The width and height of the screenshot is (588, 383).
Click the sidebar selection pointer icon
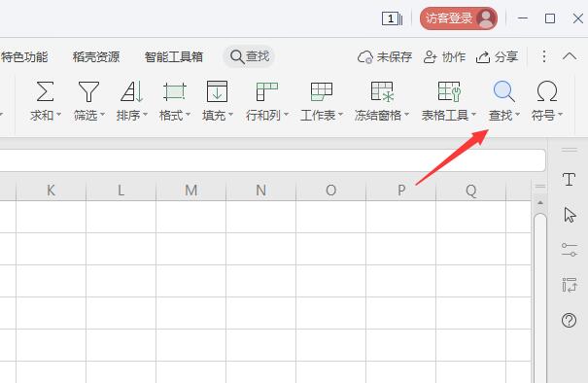(570, 215)
